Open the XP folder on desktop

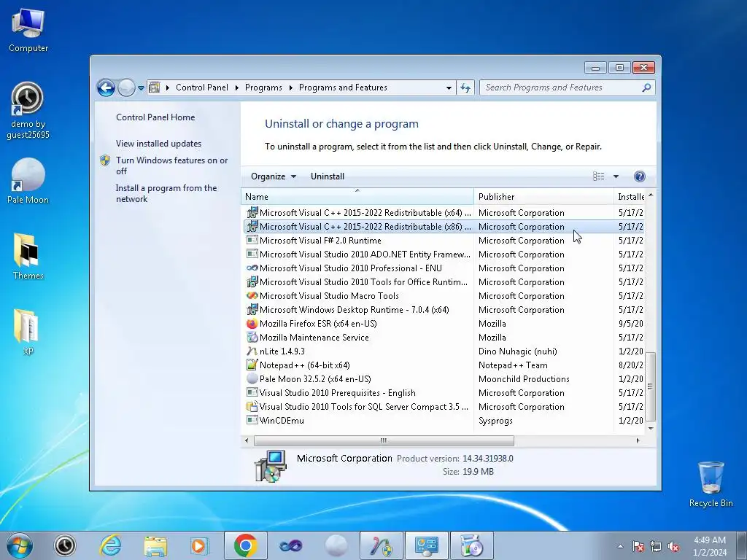[28, 332]
